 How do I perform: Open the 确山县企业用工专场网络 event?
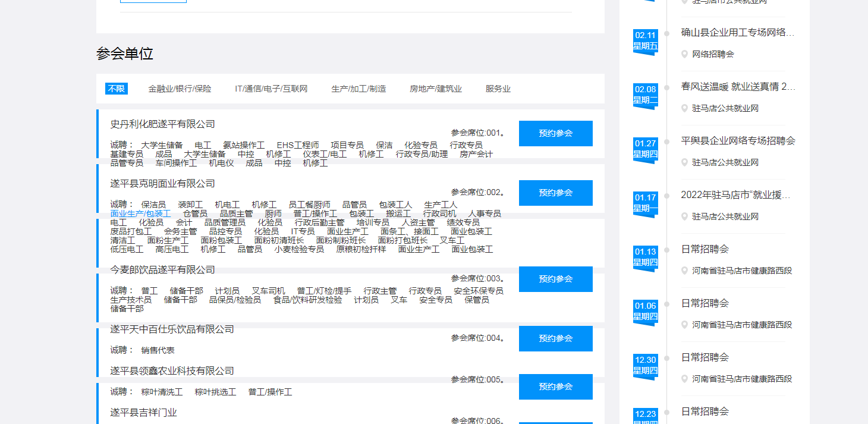pyautogui.click(x=738, y=33)
